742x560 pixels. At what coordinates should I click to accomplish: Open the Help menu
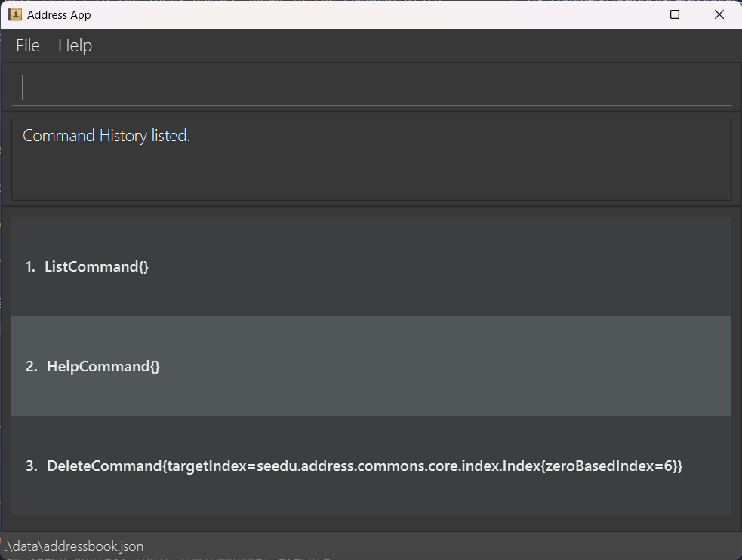75,46
